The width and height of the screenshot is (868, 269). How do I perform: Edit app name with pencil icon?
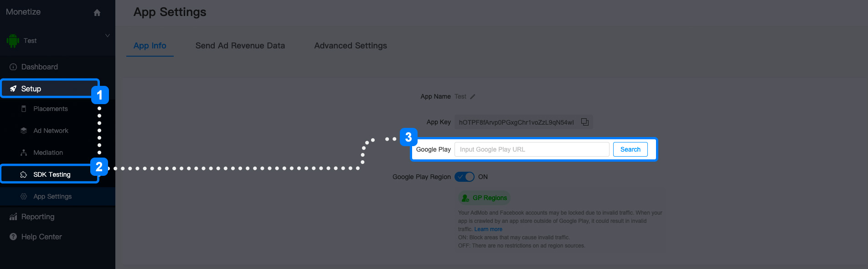[473, 96]
